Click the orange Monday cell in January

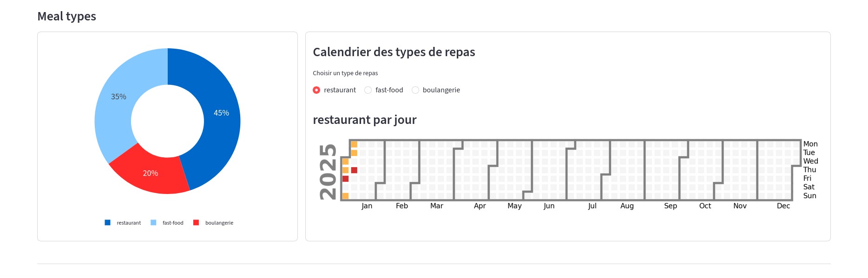(354, 144)
